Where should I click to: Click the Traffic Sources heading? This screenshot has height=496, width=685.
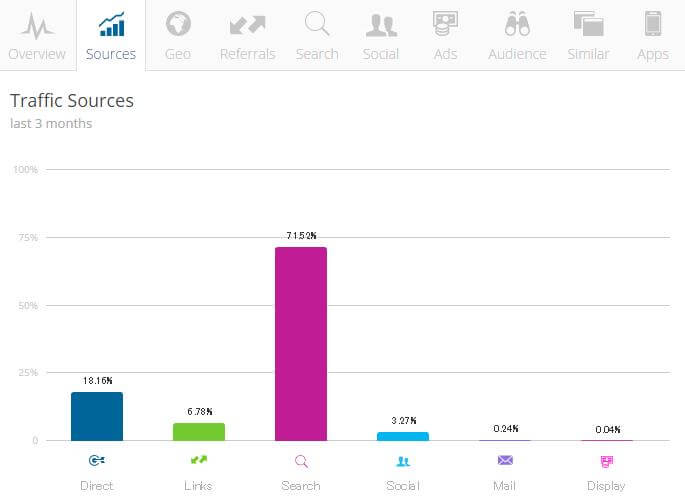point(72,101)
